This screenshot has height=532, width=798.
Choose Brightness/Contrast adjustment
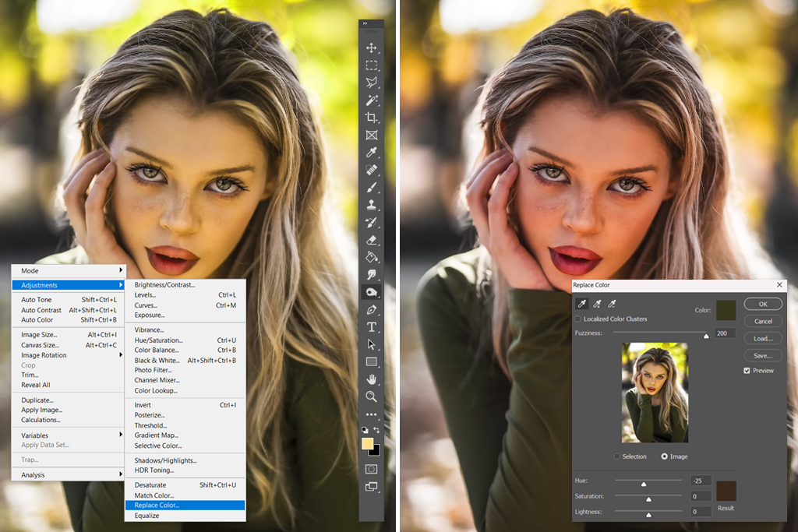185,285
